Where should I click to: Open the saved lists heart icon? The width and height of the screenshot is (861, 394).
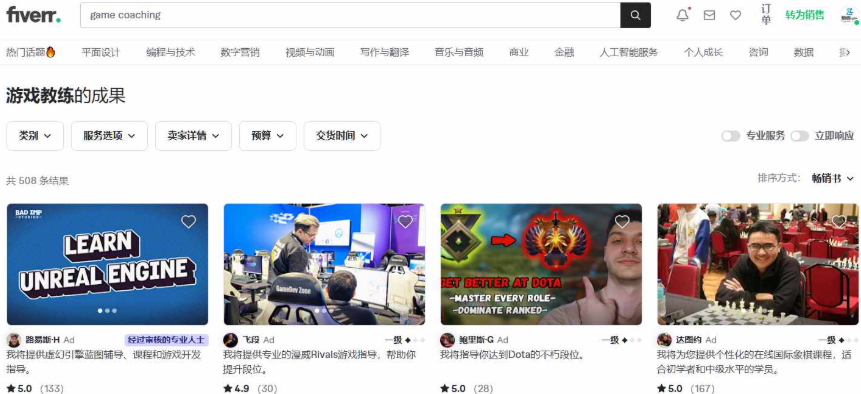[735, 15]
